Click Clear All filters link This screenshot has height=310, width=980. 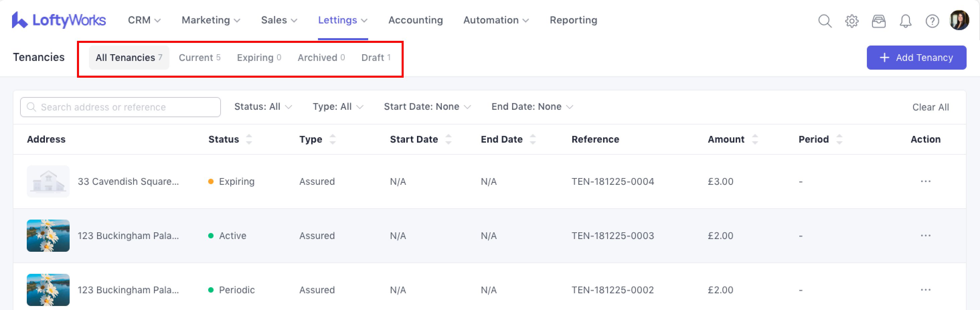click(930, 107)
